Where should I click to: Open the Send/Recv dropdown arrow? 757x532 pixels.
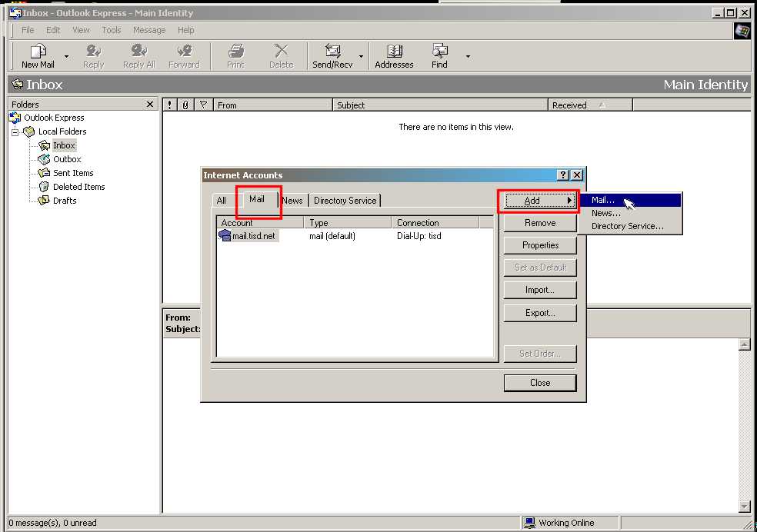[x=361, y=56]
